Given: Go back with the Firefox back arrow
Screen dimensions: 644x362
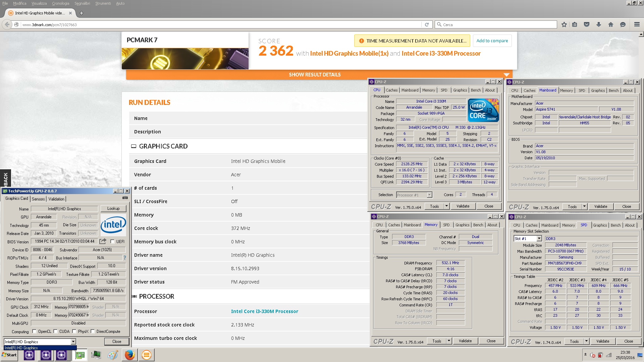Looking at the screenshot, I should pos(7,24).
